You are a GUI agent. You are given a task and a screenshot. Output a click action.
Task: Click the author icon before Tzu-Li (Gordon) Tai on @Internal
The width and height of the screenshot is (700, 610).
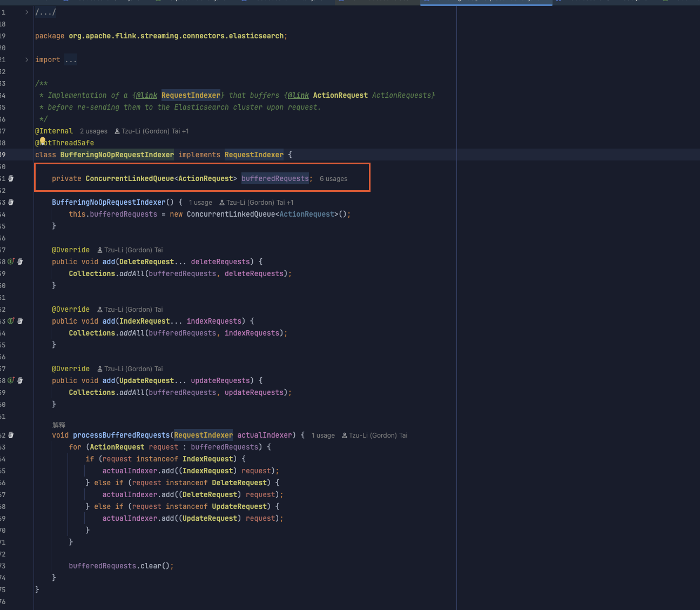tap(118, 131)
